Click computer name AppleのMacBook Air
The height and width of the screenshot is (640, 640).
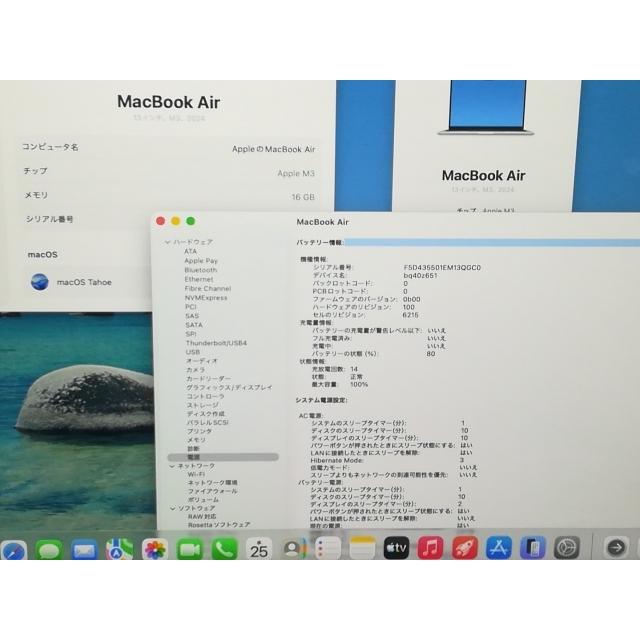point(273,149)
